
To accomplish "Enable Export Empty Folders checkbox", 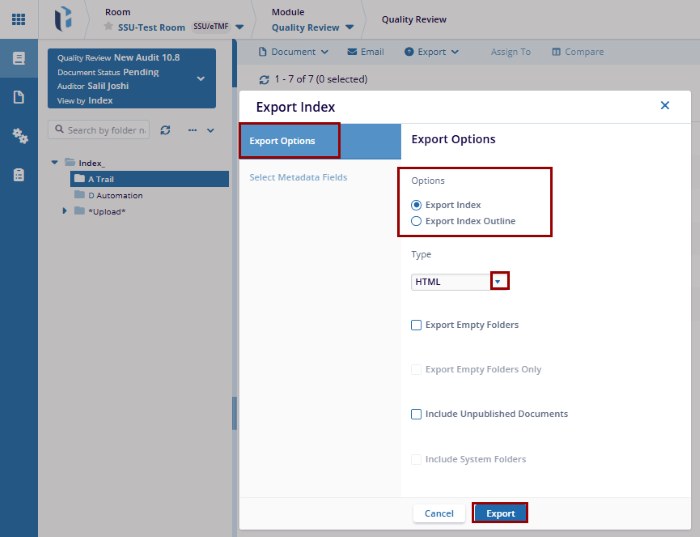I will 416,325.
